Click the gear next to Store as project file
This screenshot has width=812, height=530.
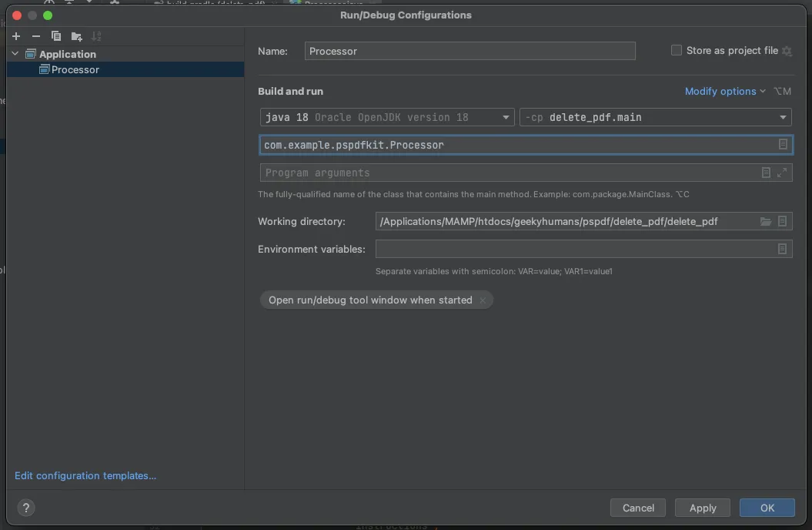[x=787, y=50]
